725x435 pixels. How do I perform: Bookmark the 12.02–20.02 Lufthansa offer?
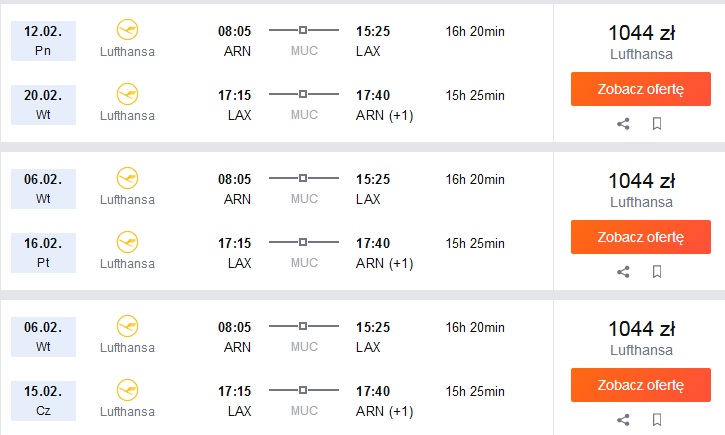pyautogui.click(x=657, y=124)
